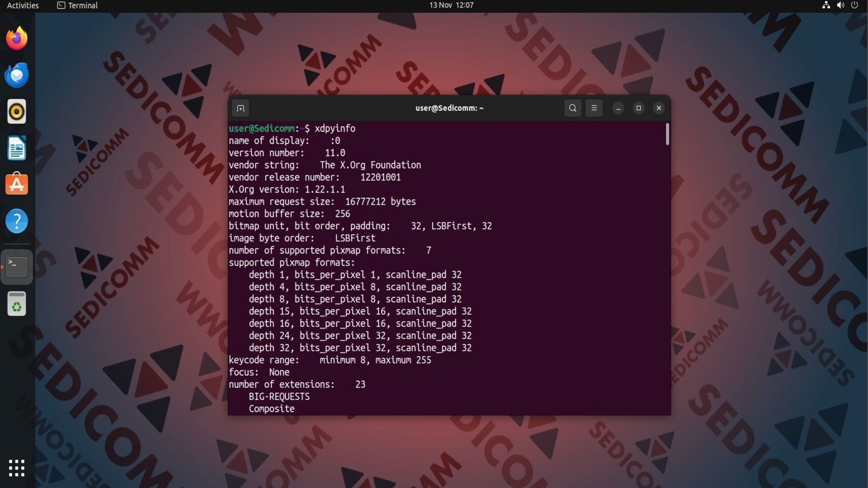Open LibreOffice Writer from the dock
868x488 pixels.
coord(17,148)
